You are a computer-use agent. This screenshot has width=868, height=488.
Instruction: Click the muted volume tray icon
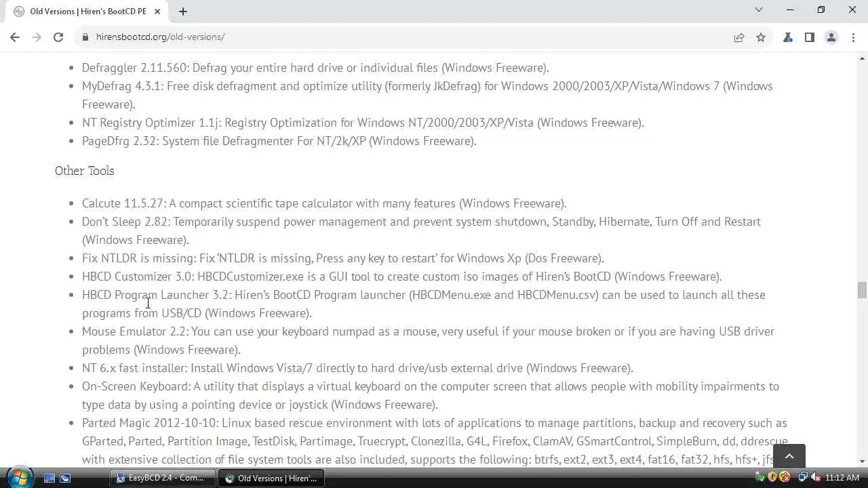815,478
